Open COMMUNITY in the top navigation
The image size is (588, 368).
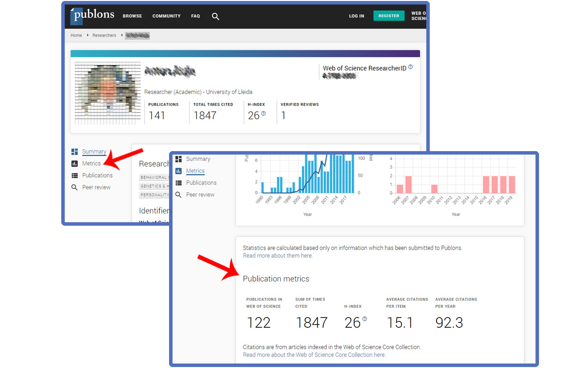click(x=167, y=16)
